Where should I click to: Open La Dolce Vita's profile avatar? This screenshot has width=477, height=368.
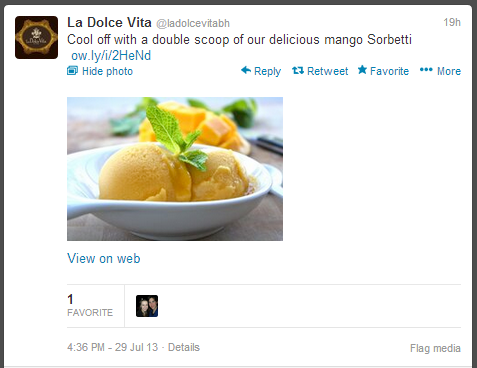(36, 38)
